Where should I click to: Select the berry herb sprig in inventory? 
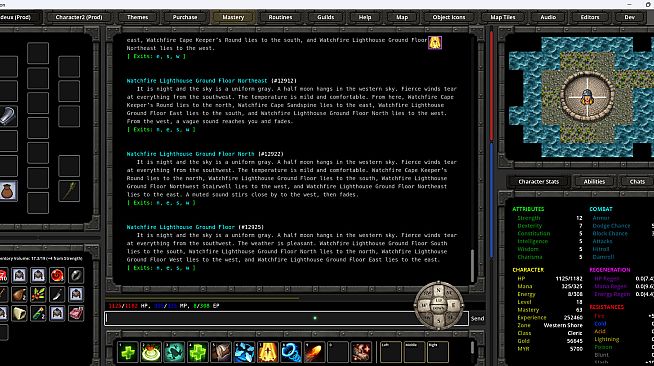(38, 294)
